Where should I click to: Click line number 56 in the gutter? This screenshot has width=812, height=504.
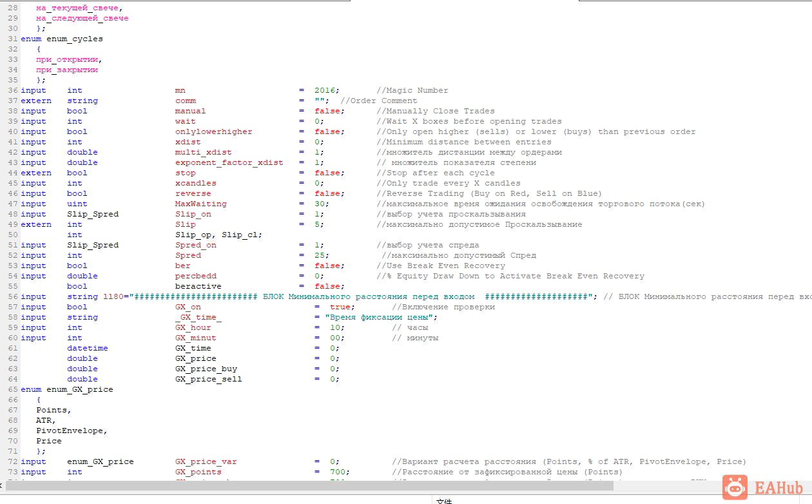(x=13, y=296)
